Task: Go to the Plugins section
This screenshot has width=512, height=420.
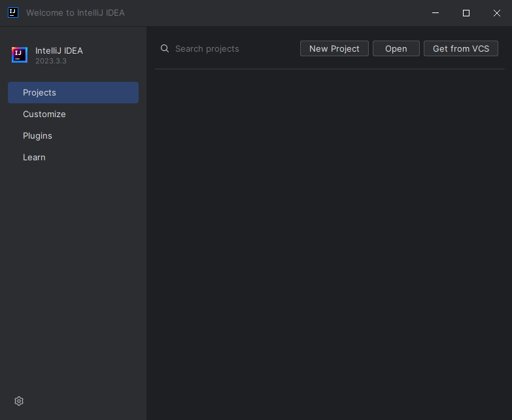Action: coord(73,135)
